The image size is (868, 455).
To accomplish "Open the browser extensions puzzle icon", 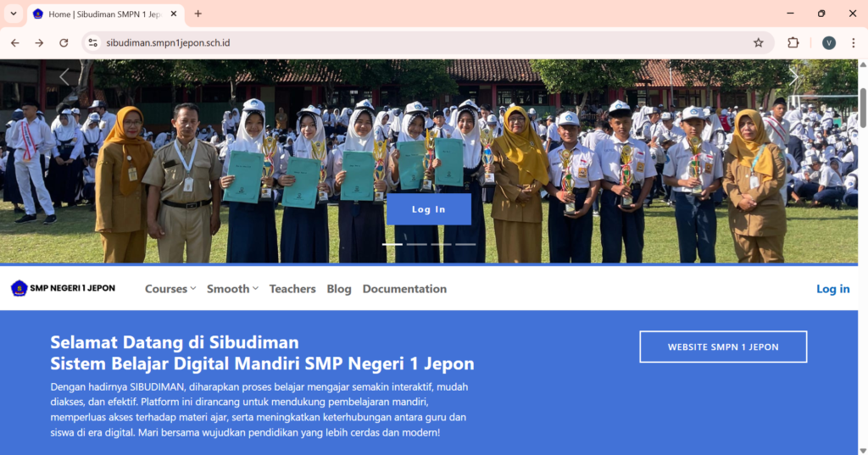I will point(793,42).
